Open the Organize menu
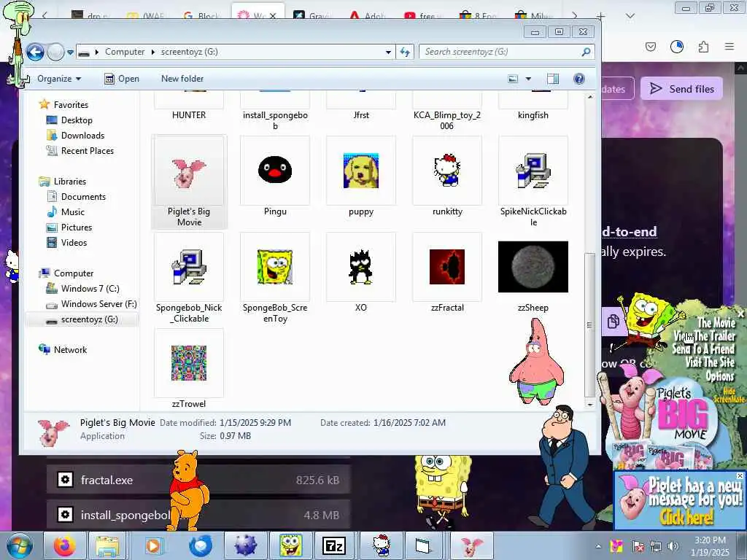This screenshot has height=560, width=747. coord(59,79)
